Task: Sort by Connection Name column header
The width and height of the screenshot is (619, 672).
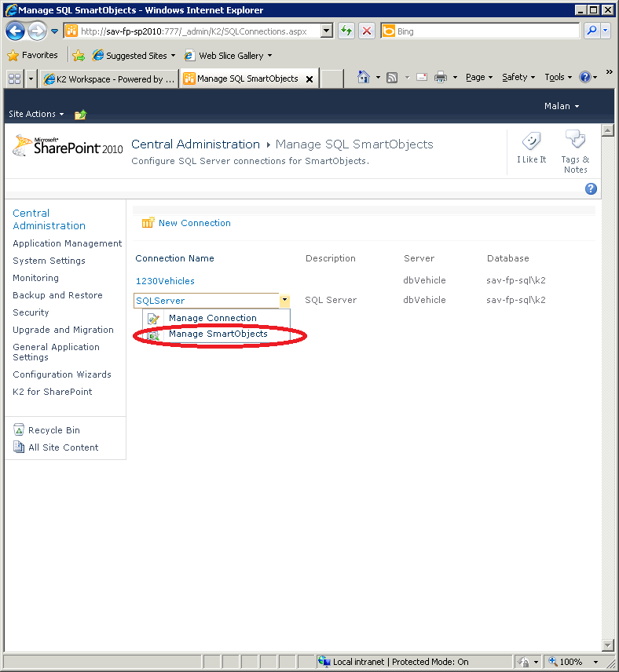Action: [174, 258]
